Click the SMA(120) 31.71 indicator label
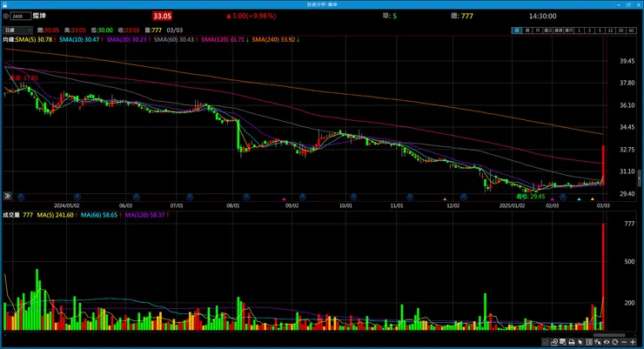This screenshot has width=644, height=349. pyautogui.click(x=223, y=39)
